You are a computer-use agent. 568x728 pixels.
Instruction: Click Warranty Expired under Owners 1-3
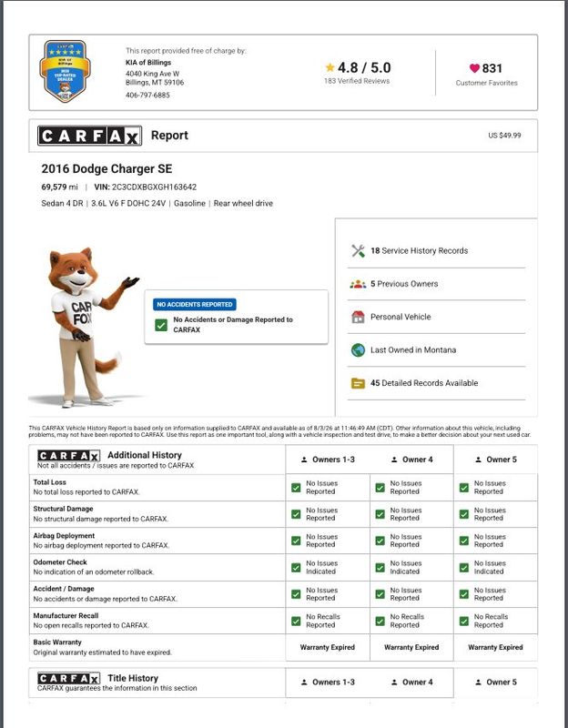[x=328, y=647]
